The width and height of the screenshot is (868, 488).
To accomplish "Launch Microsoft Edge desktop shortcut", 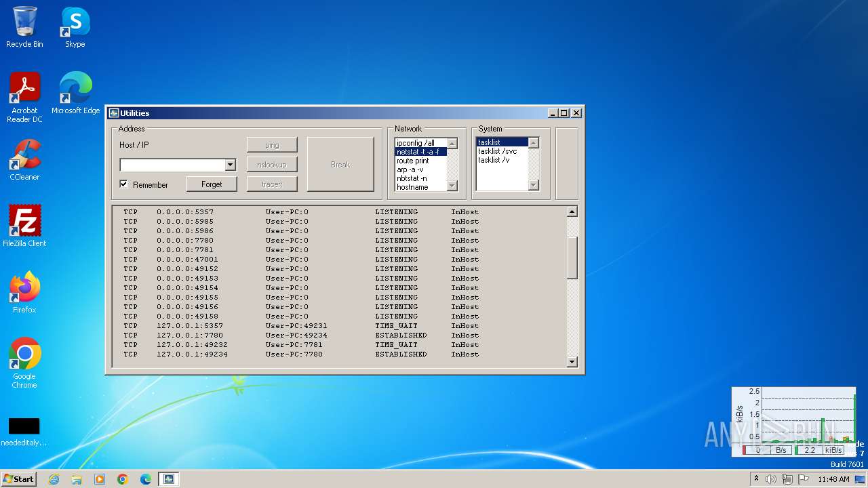I will [x=75, y=94].
